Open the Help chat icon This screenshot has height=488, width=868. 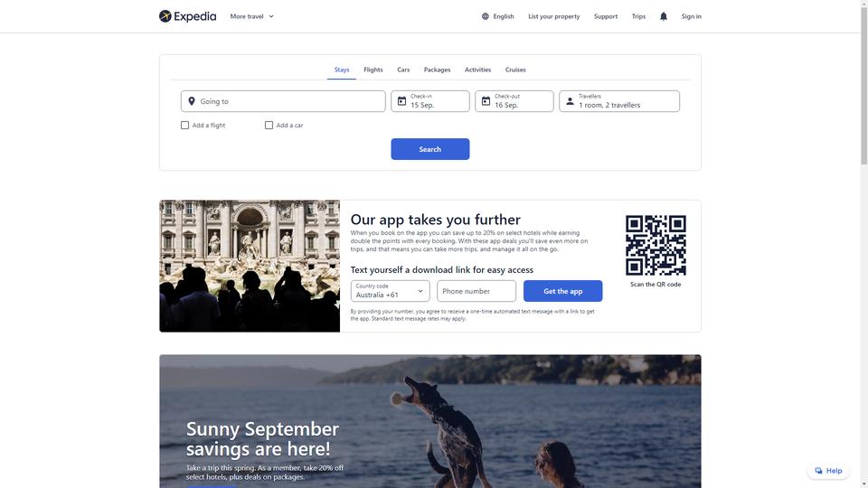[x=818, y=471]
